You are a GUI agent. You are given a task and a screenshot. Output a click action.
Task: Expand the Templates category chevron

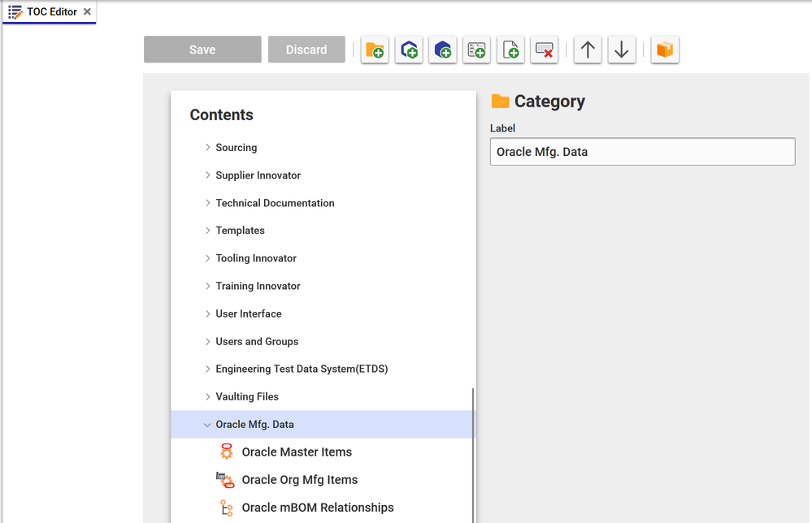tap(208, 231)
